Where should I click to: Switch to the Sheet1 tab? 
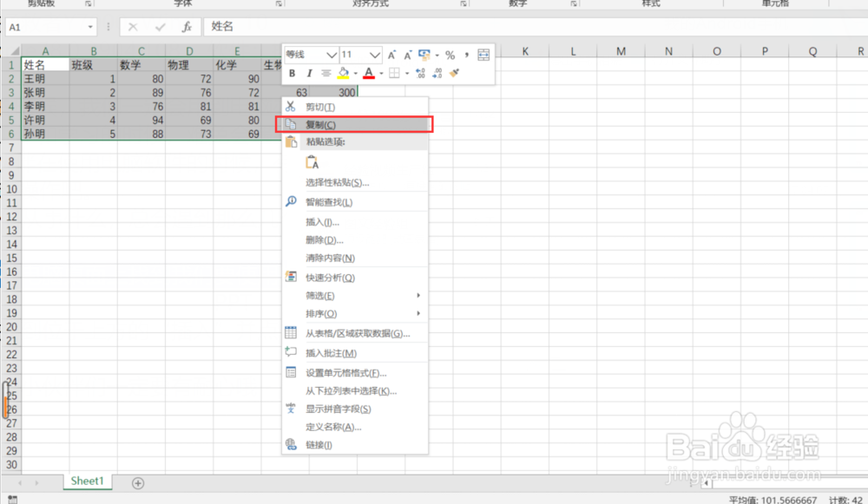pos(87,482)
